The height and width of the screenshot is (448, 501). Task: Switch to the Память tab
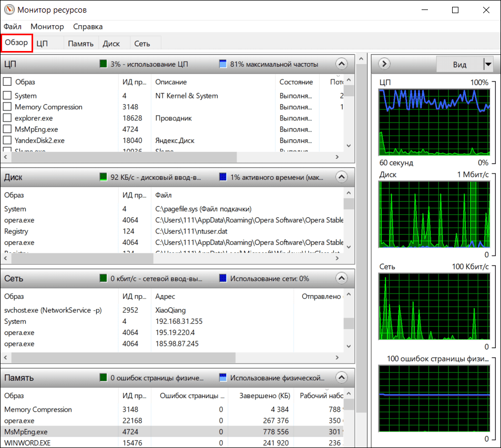[x=80, y=43]
